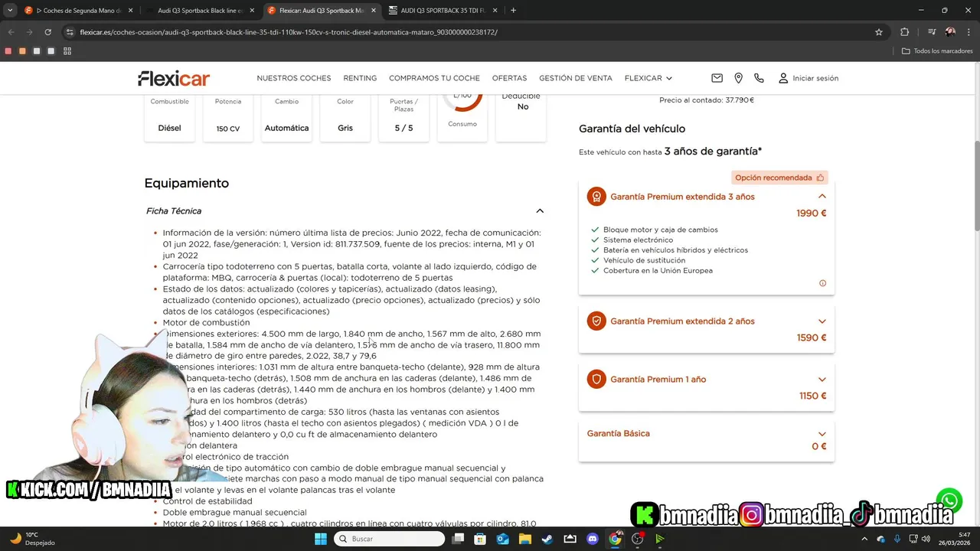This screenshot has width=980, height=551.
Task: Click the Opción recomendada badge
Action: click(779, 178)
